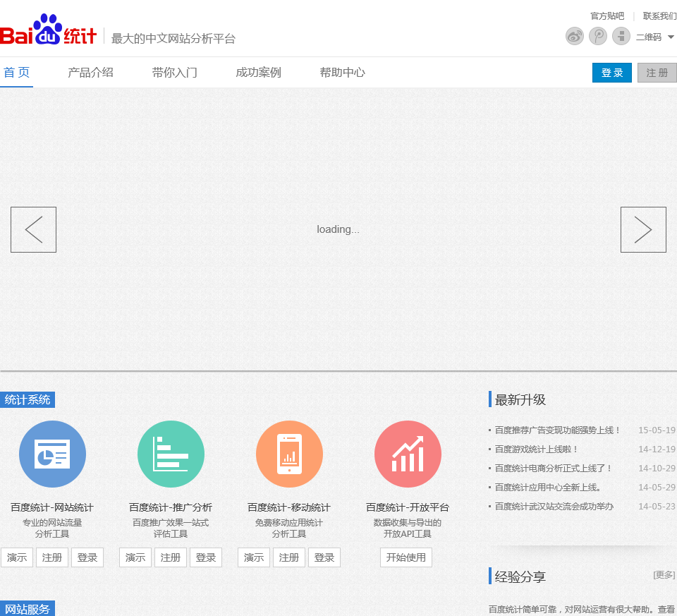This screenshot has width=677, height=616.
Task: Open news 百度统计应用中心全新上线
Action: coord(548,488)
